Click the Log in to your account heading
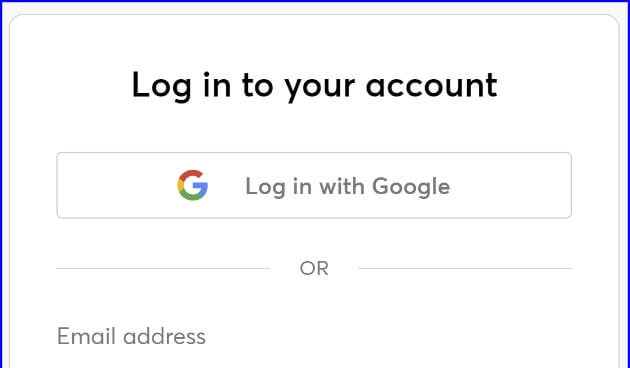The height and width of the screenshot is (368, 630). 315,86
